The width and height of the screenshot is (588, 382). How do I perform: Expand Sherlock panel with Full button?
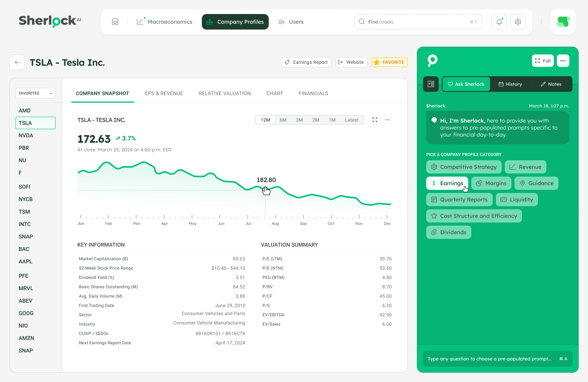[543, 61]
